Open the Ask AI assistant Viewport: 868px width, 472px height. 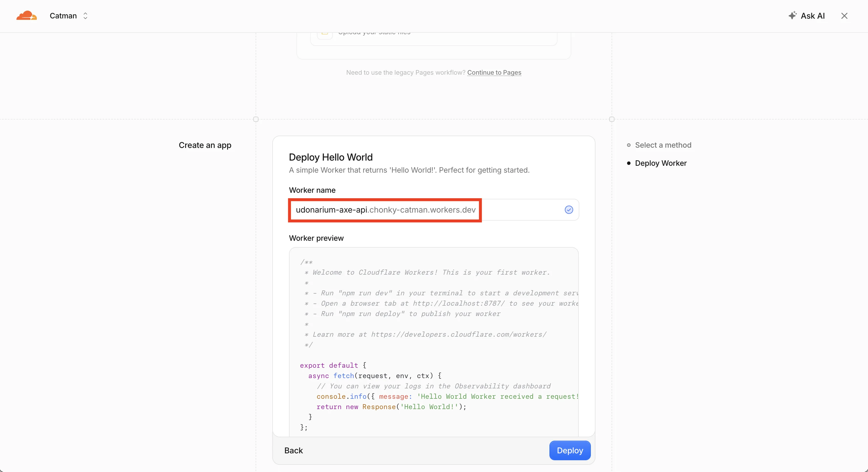806,16
